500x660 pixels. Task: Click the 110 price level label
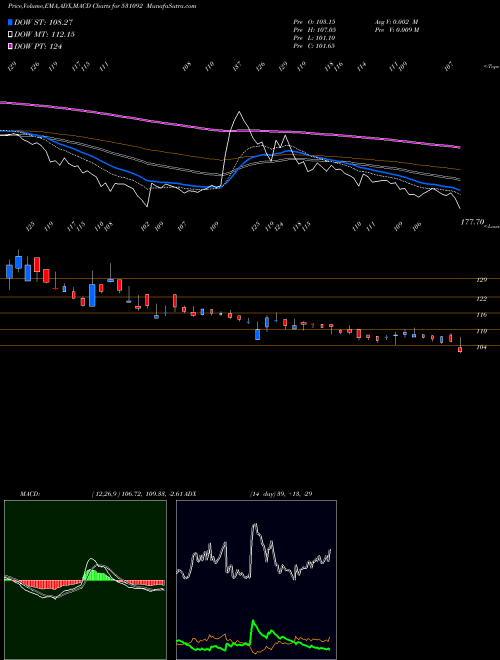coord(481,331)
